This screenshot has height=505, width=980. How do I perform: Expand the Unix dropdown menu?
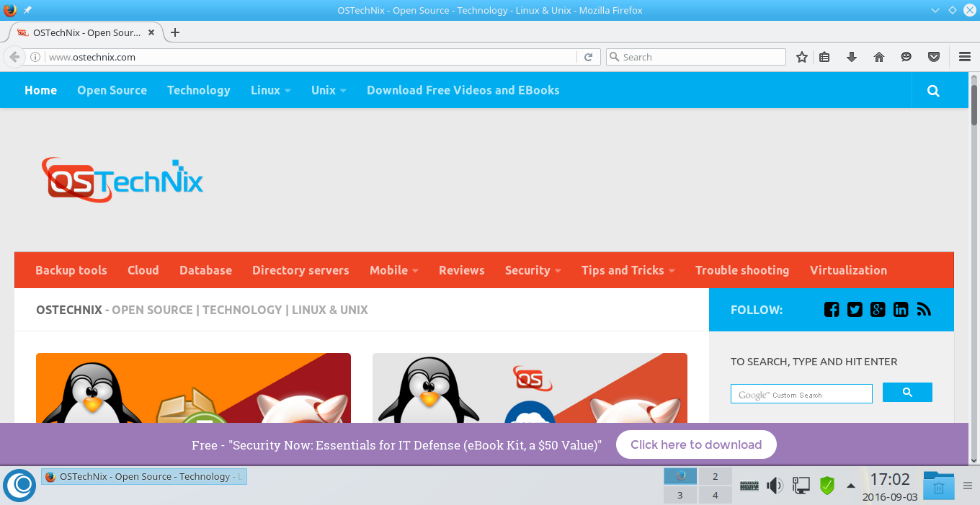[x=329, y=90]
